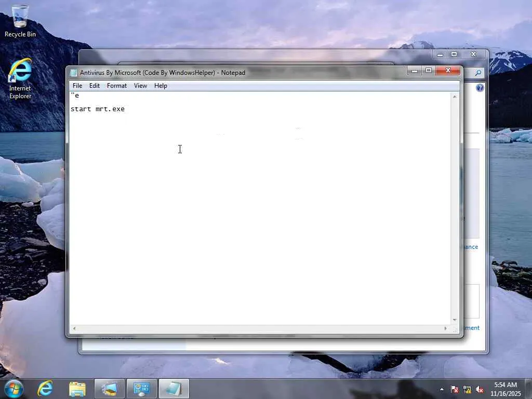532x399 pixels.
Task: Switch to the Control Panel taskbar button
Action: click(x=141, y=389)
